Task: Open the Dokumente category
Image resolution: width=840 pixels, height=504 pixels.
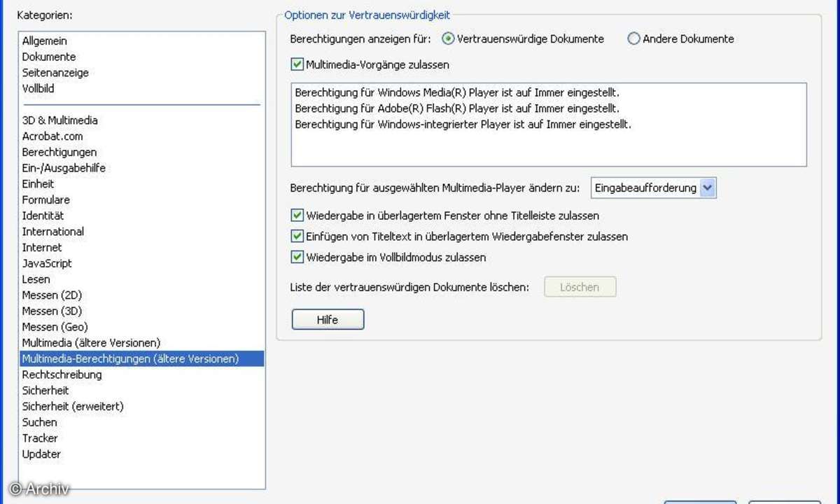Action: [x=49, y=57]
